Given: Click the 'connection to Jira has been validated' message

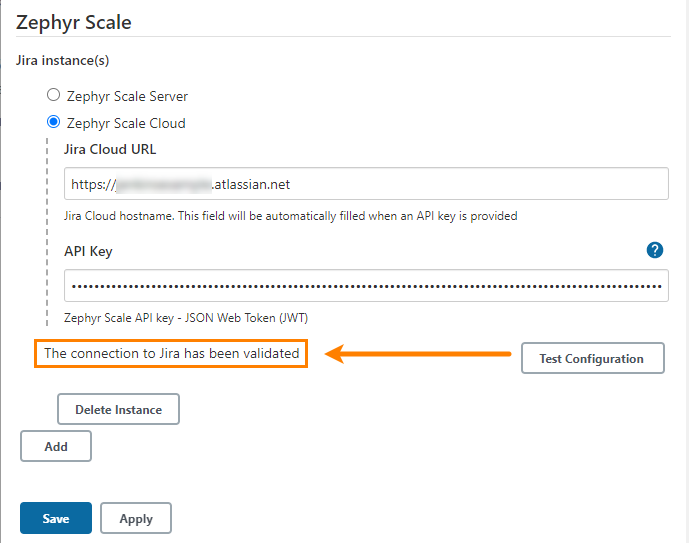Looking at the screenshot, I should click(171, 354).
